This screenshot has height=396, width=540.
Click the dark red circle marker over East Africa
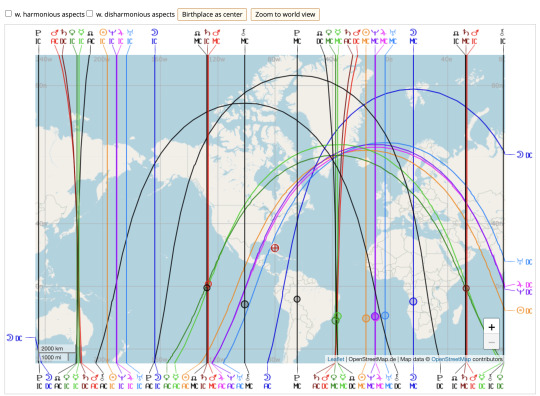pyautogui.click(x=466, y=288)
